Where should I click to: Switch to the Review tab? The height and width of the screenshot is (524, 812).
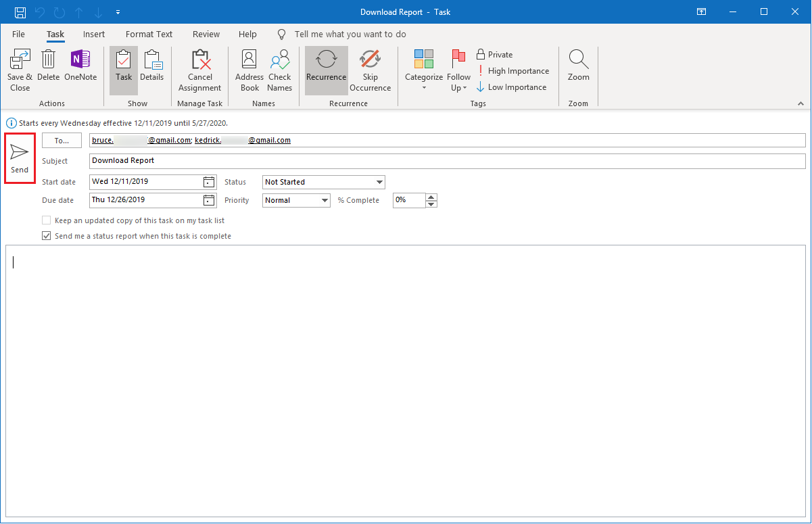pos(206,34)
